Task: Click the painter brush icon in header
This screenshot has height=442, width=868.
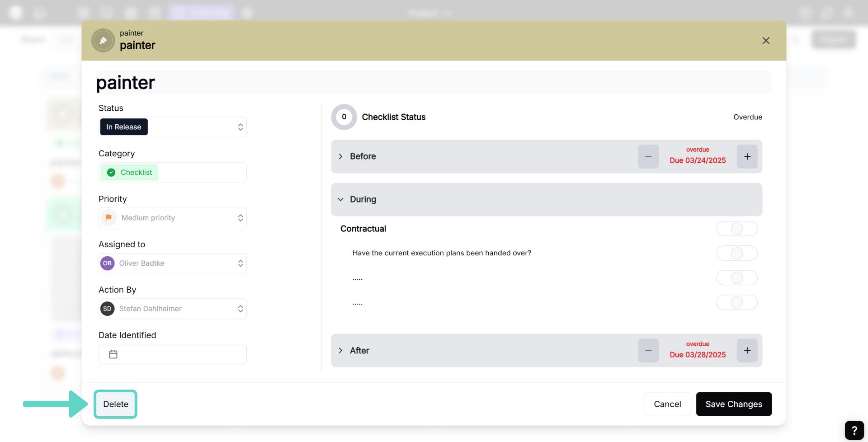Action: point(103,41)
